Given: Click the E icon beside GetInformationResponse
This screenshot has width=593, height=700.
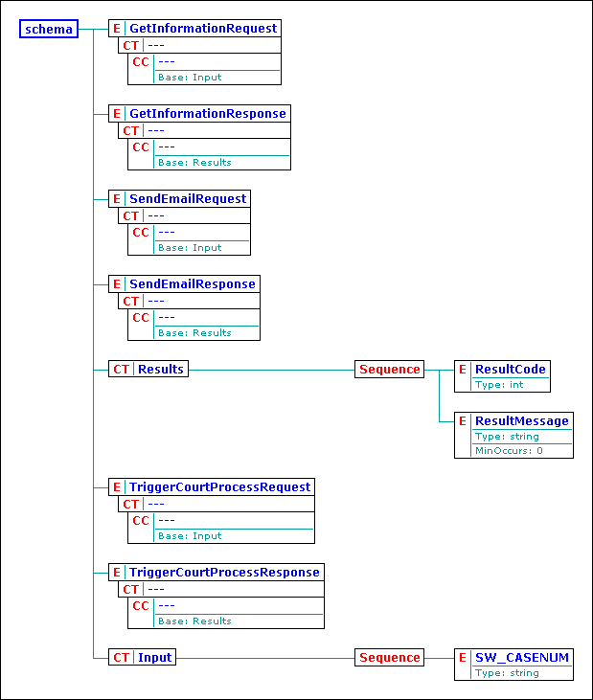Looking at the screenshot, I should point(117,113).
